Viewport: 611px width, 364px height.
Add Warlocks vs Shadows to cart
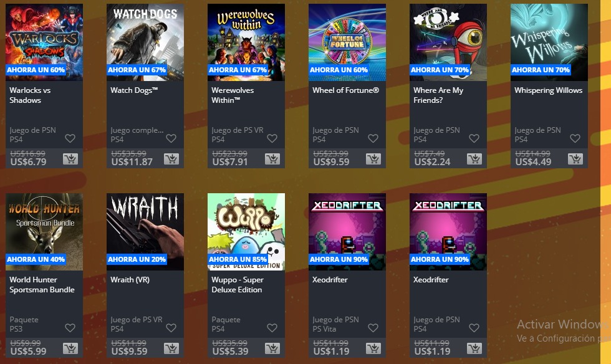tap(70, 158)
